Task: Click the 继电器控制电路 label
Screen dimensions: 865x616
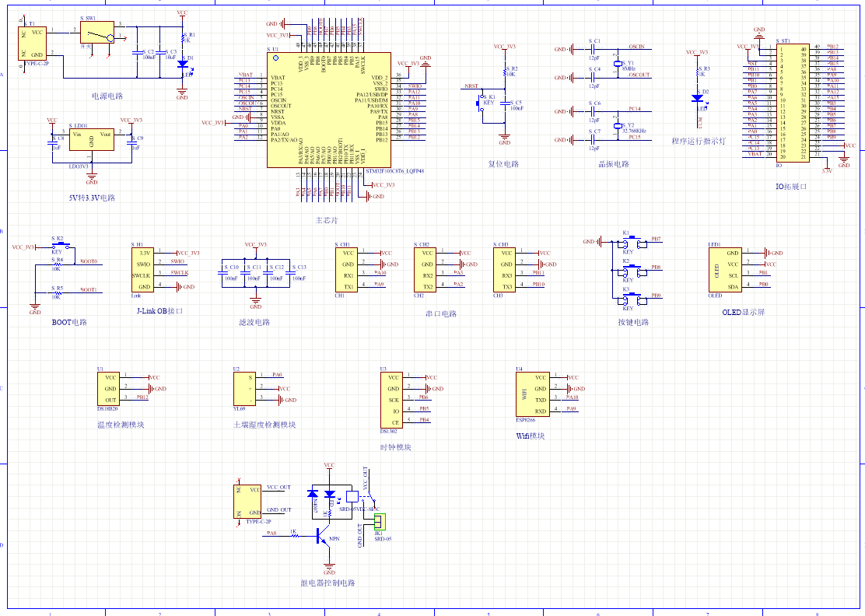Action: 327,583
